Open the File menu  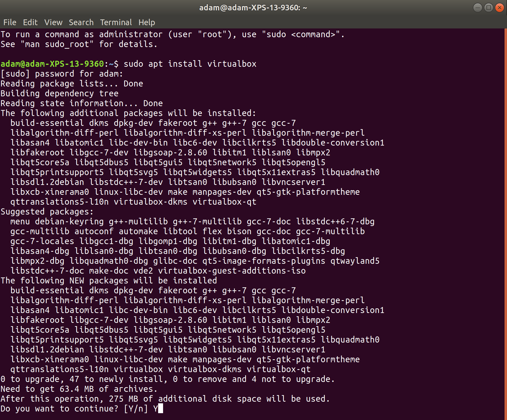tap(10, 22)
